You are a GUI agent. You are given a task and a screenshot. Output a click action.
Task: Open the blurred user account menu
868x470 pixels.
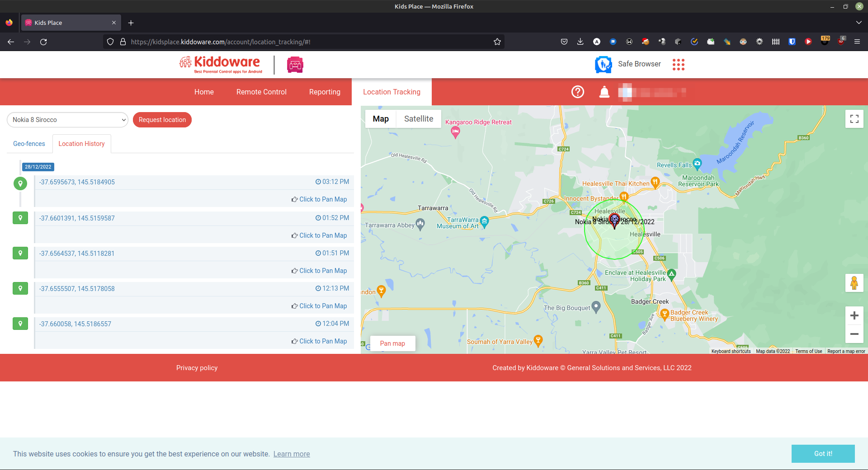point(652,92)
